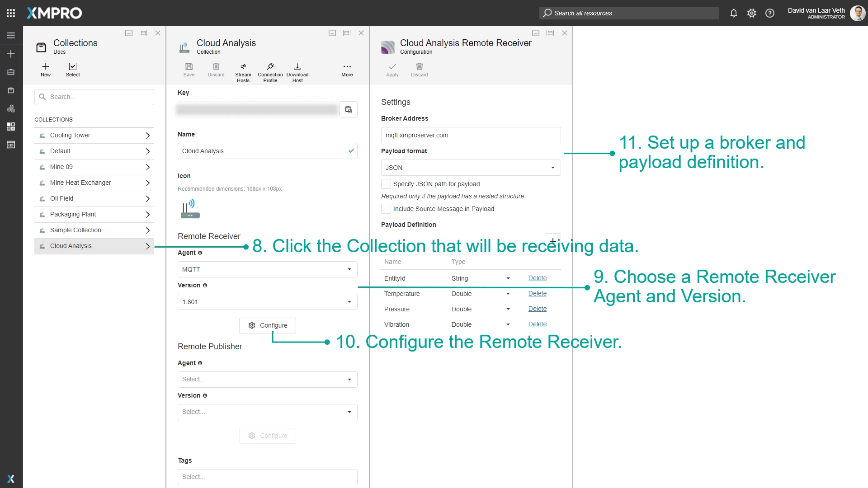This screenshot has height=488, width=868.
Task: Enable Specify JSON path for payload
Action: click(386, 184)
